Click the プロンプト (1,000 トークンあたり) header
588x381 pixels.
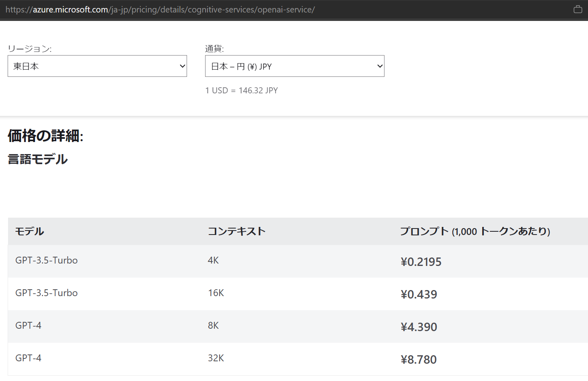475,231
